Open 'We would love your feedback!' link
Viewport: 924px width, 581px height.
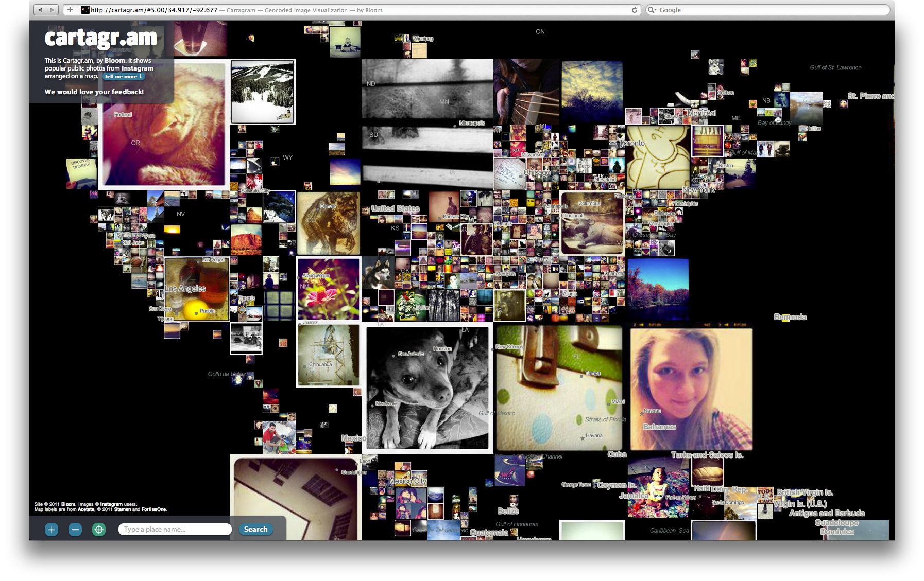94,92
